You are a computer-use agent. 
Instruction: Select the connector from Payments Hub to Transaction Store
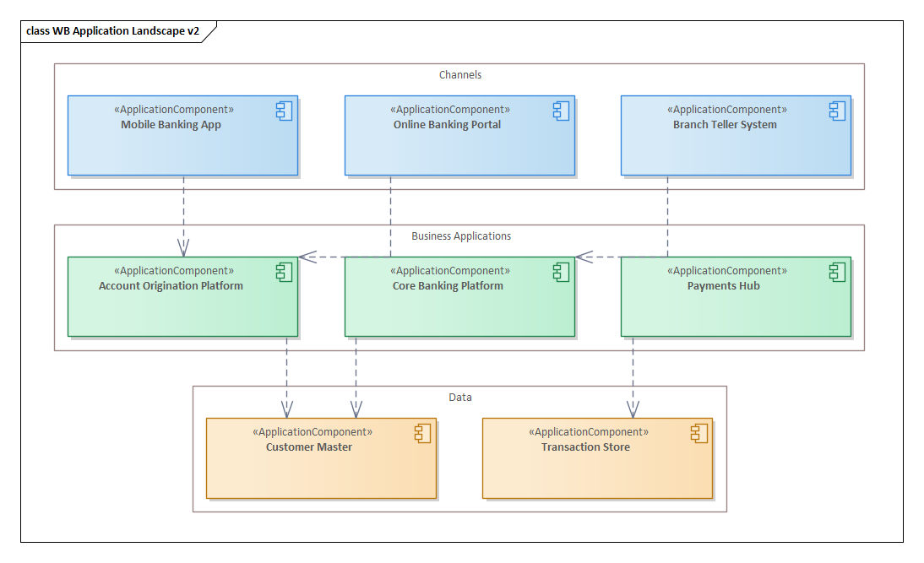tap(633, 377)
